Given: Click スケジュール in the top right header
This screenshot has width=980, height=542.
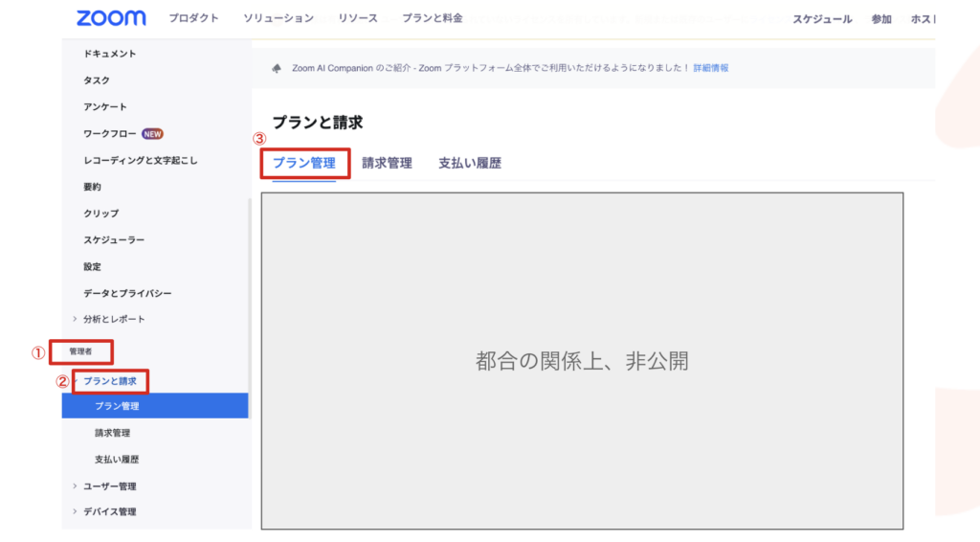Looking at the screenshot, I should pos(821,19).
